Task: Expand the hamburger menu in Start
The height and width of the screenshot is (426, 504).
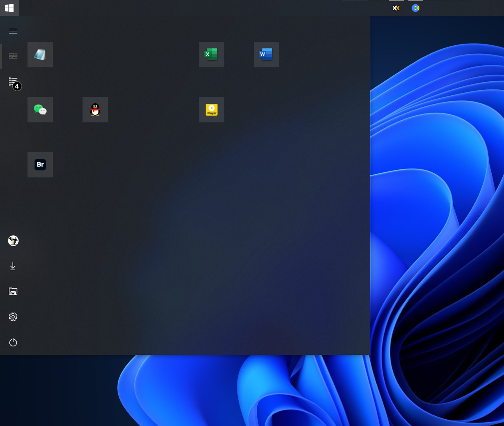Action: coord(13,31)
